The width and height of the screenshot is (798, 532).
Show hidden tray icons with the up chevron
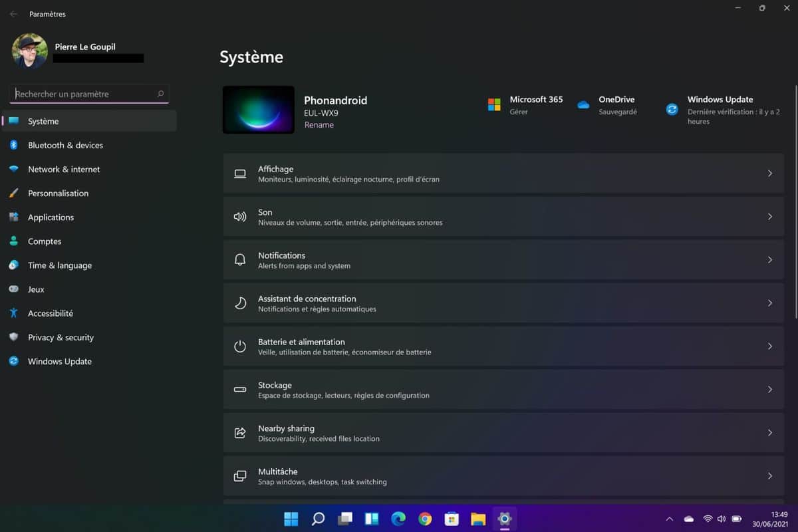[670, 519]
